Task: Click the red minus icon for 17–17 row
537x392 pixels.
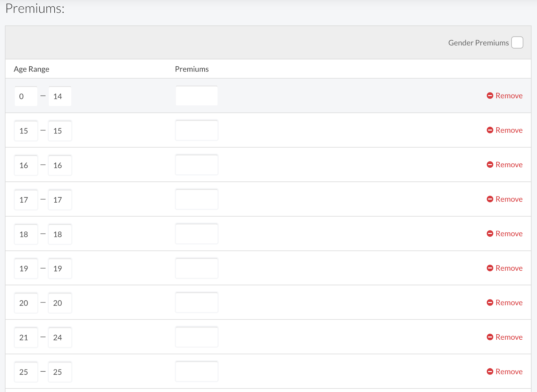Action: [490, 199]
